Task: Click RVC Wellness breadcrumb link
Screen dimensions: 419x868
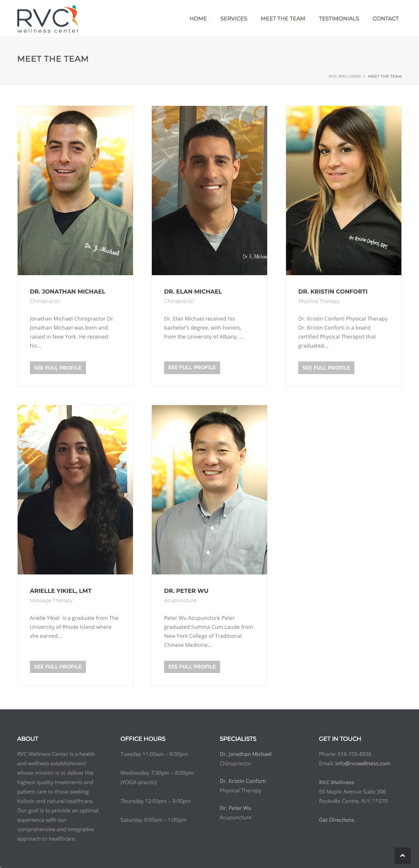Action: pyautogui.click(x=345, y=76)
